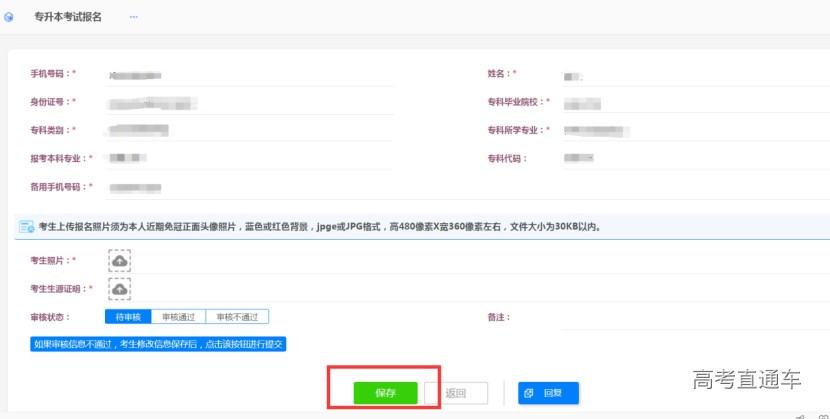Click the cloud upload icon for 考生照片

(119, 261)
